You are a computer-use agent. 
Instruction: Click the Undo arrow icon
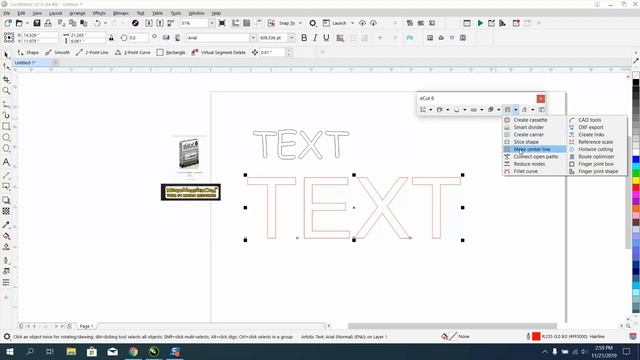[98, 23]
